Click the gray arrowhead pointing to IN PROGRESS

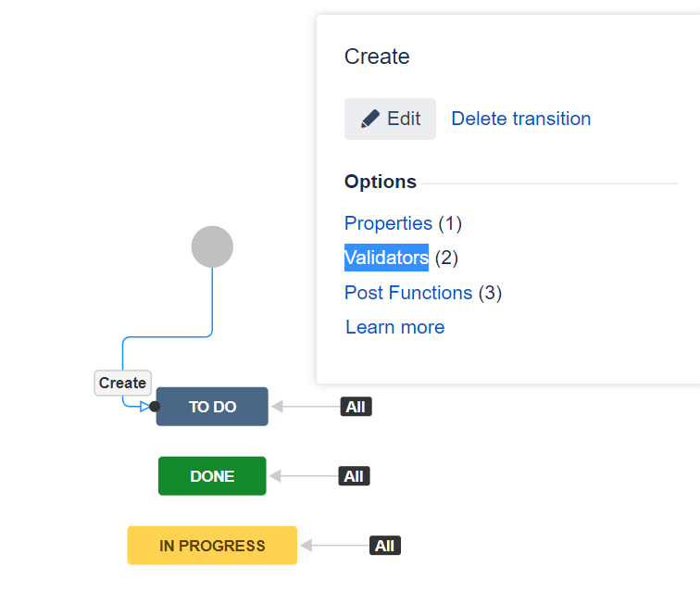306,546
